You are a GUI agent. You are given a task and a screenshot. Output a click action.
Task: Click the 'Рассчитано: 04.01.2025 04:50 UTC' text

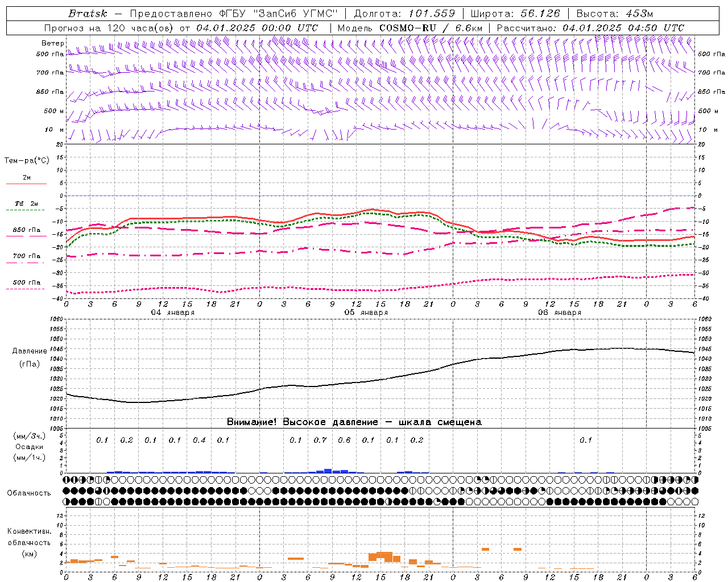click(x=590, y=28)
